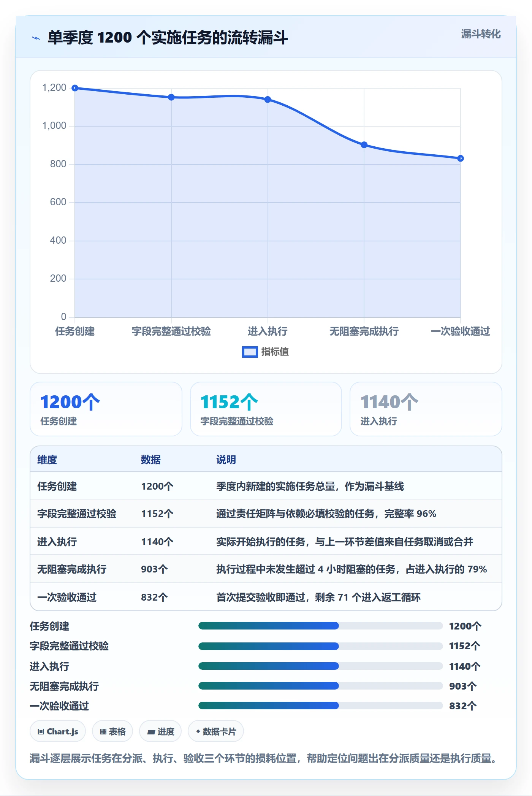Click the 进度 tag chip
The height and width of the screenshot is (796, 532).
pos(160,731)
